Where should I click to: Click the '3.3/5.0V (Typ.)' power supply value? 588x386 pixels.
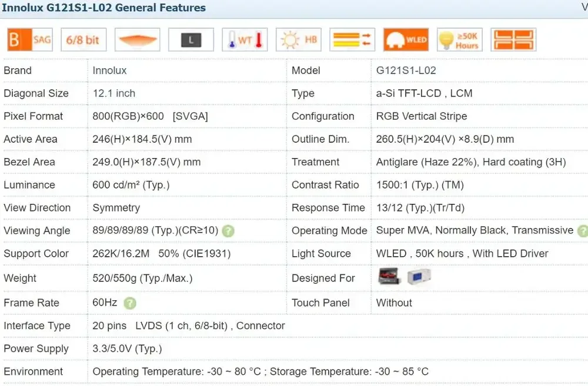(x=127, y=348)
